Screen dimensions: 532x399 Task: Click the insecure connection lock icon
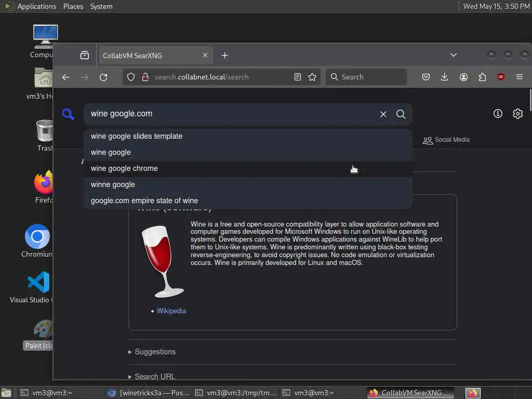(x=145, y=77)
